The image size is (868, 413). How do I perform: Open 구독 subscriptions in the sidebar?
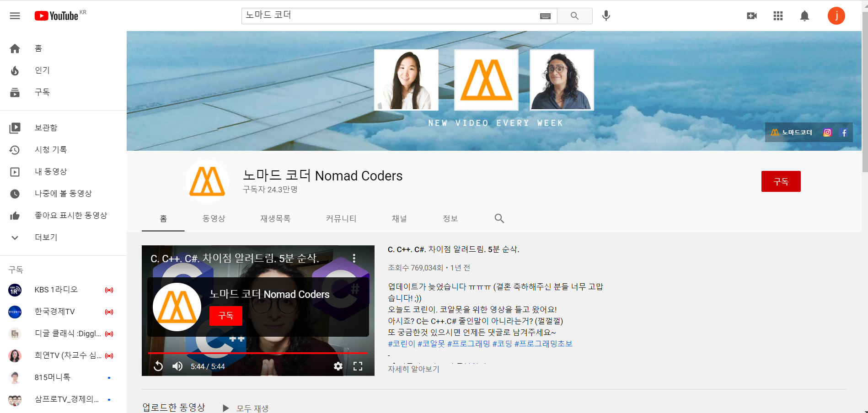click(x=63, y=92)
